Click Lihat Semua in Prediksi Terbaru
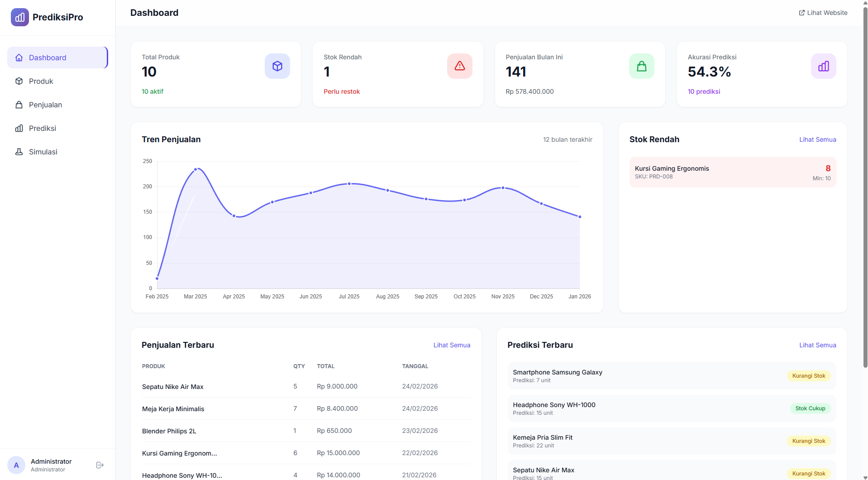Viewport: 868px width, 480px height. tap(817, 345)
